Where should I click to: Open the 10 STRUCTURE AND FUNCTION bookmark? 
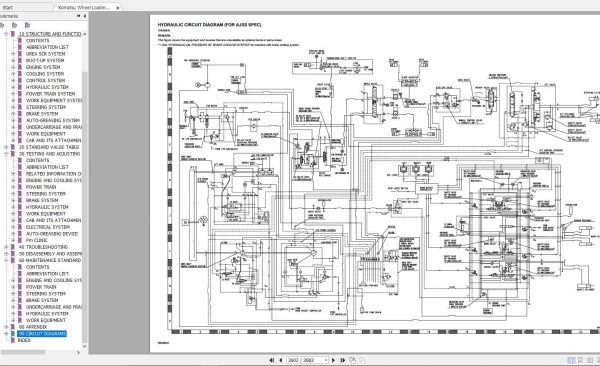tap(50, 34)
